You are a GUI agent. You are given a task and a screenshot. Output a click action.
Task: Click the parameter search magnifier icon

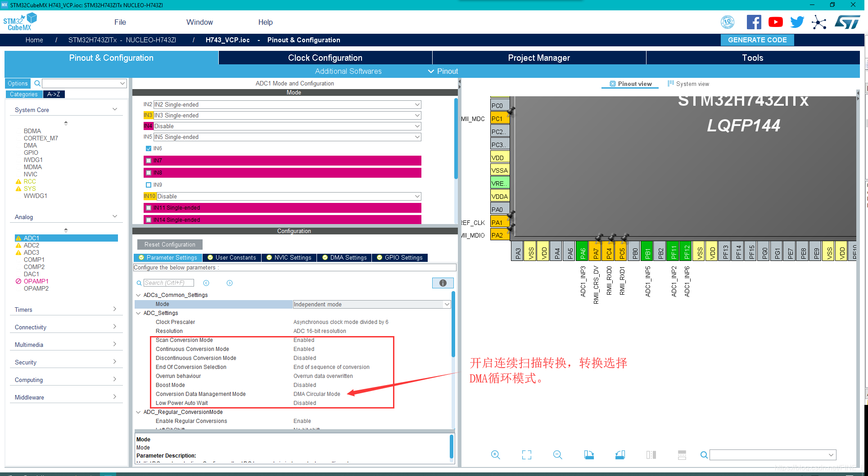(139, 283)
